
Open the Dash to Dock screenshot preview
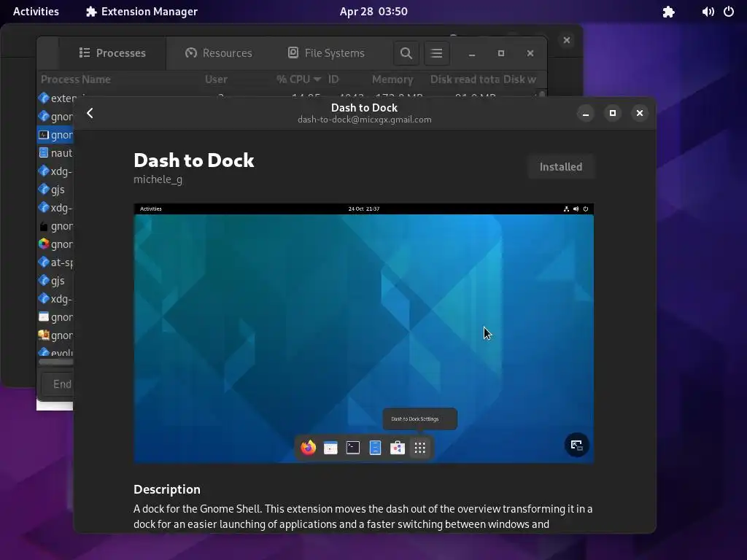(x=363, y=333)
